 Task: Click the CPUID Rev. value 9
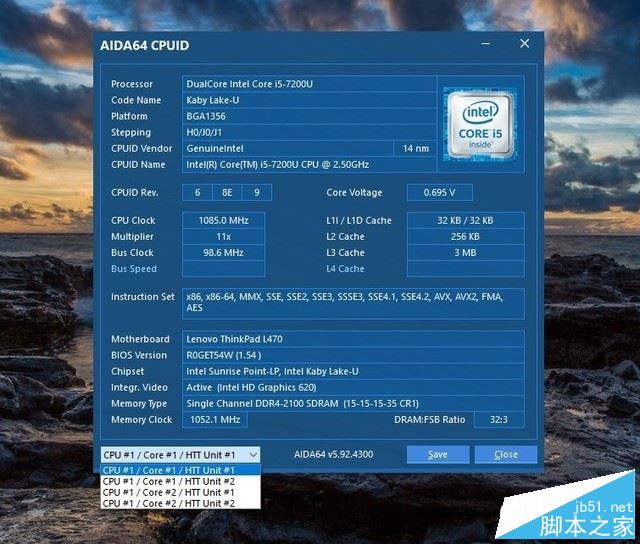click(257, 193)
